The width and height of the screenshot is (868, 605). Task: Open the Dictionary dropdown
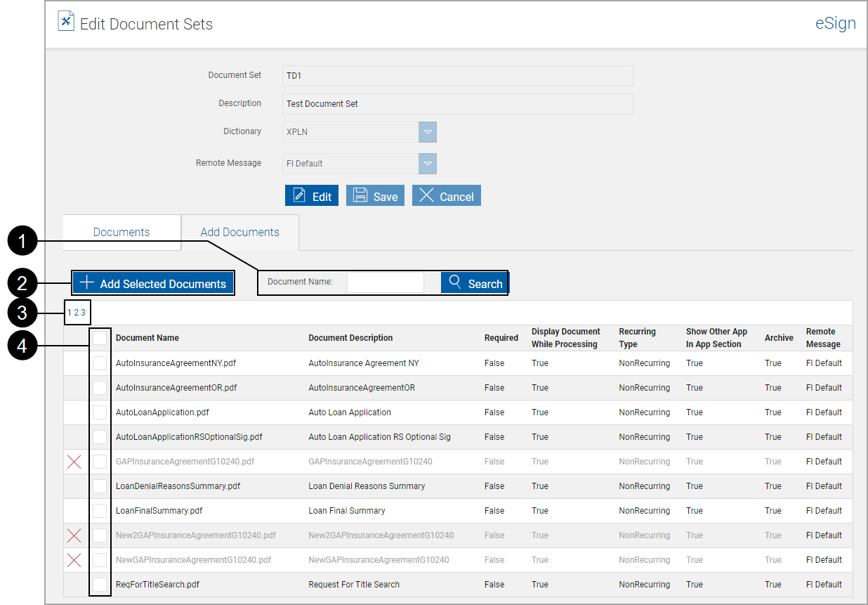click(x=427, y=132)
